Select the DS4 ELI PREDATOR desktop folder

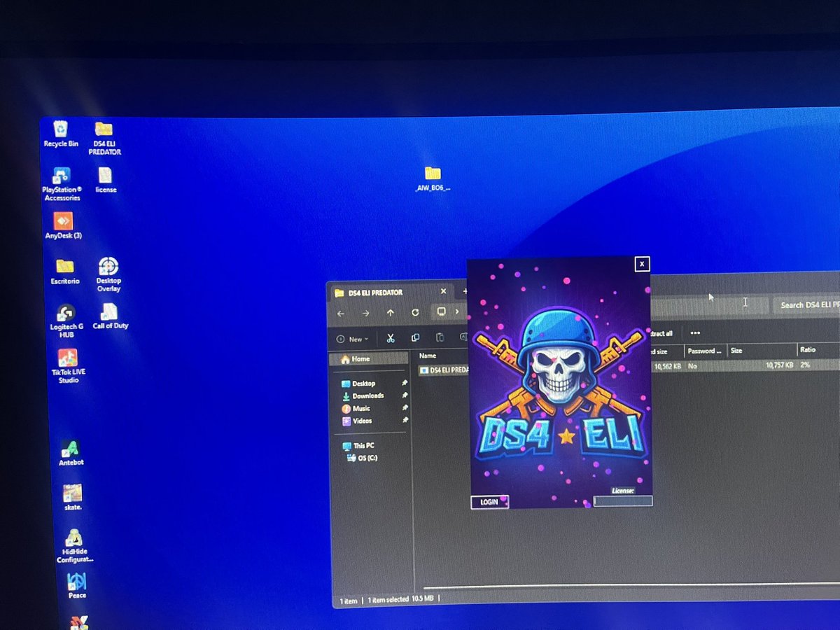(x=104, y=137)
